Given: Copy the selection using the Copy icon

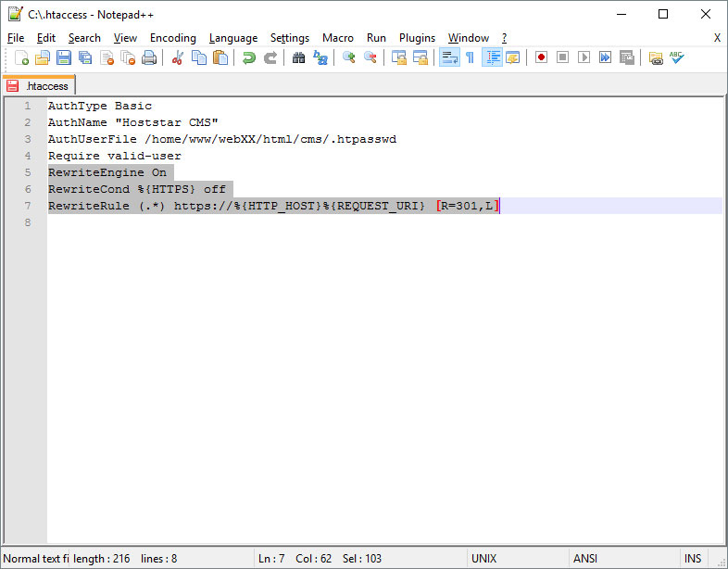Looking at the screenshot, I should point(199,57).
